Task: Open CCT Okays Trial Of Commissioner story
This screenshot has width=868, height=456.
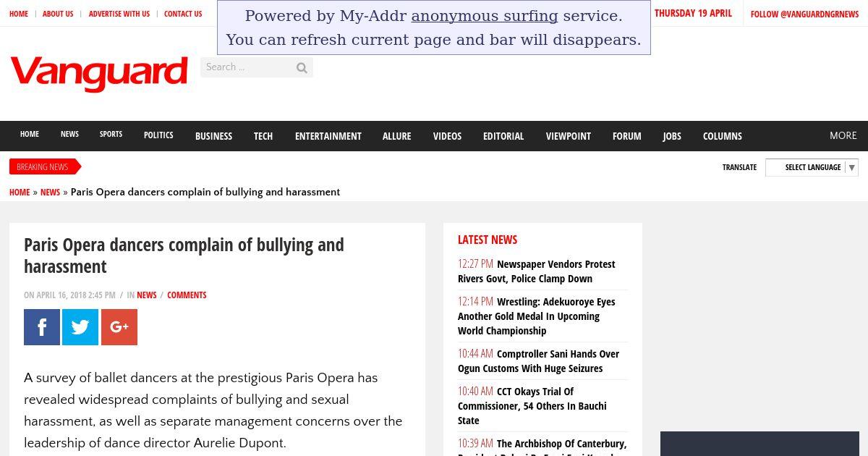Action: click(x=532, y=406)
